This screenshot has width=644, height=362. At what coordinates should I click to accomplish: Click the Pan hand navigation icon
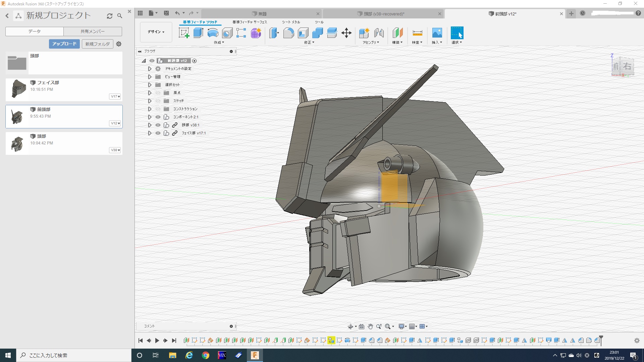[370, 326]
